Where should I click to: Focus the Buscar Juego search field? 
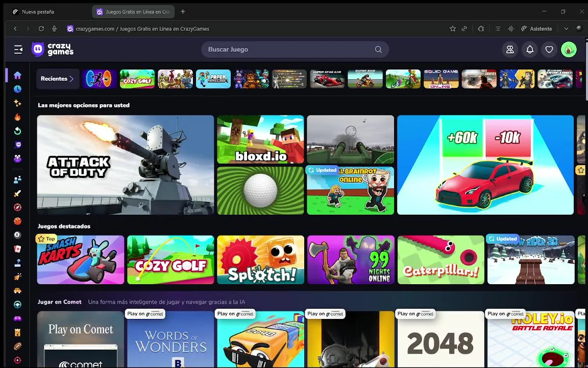pos(295,49)
